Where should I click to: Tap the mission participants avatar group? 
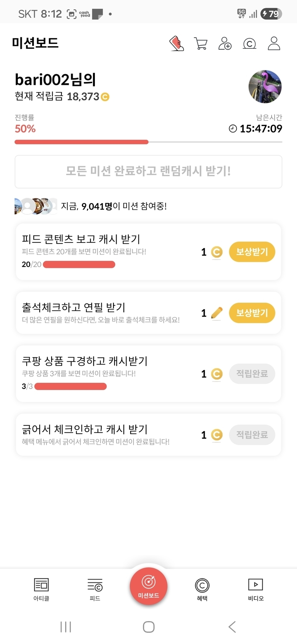[x=36, y=206]
